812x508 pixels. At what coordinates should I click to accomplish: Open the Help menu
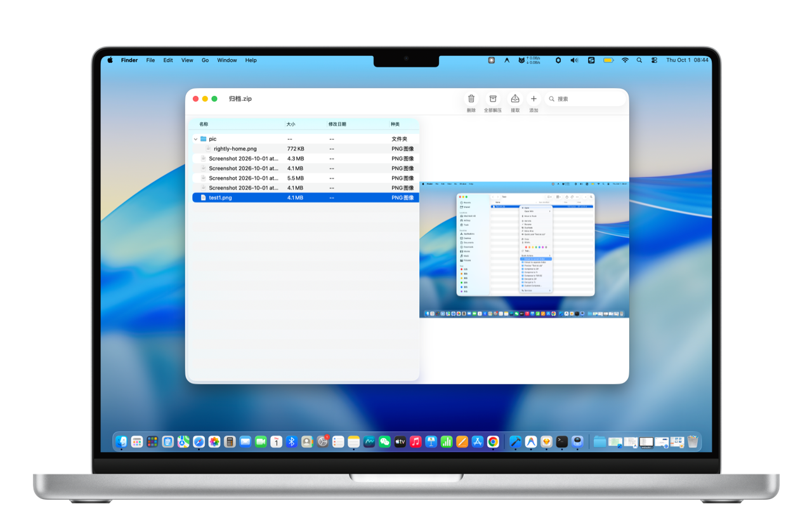click(x=251, y=60)
